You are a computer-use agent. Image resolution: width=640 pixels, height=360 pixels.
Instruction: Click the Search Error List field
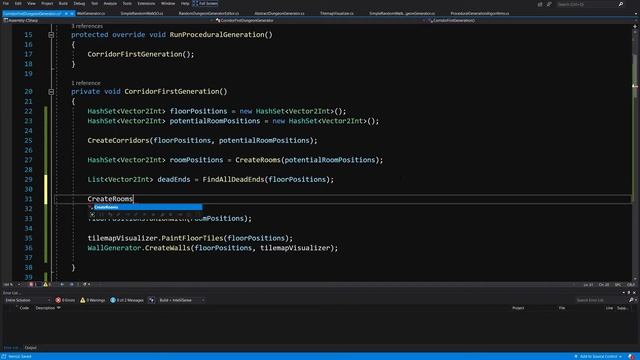pyautogui.click(x=602, y=300)
